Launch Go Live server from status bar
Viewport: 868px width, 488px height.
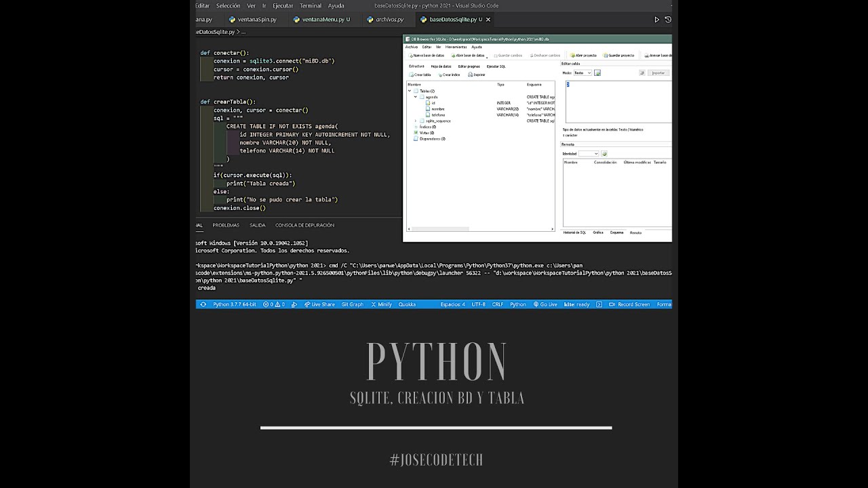click(545, 304)
